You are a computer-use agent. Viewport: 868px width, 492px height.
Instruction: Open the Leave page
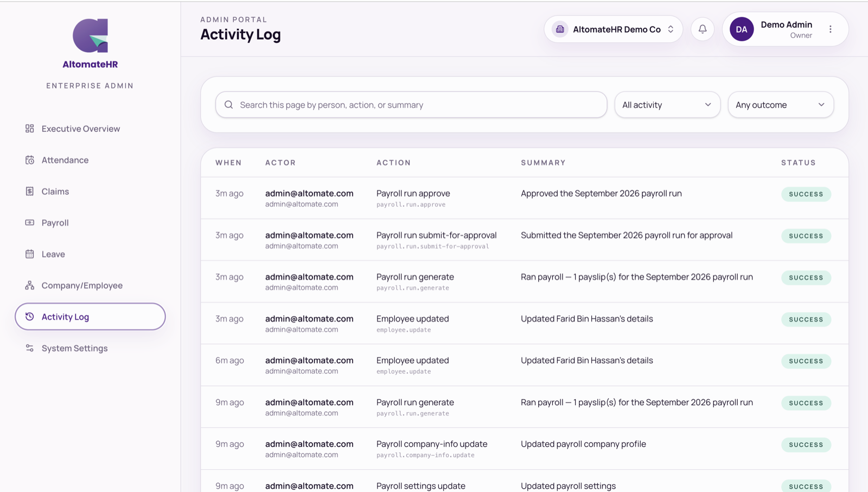[53, 254]
